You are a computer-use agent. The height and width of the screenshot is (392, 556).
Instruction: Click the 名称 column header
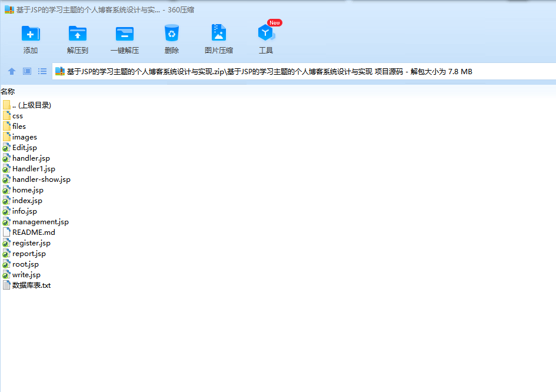click(x=8, y=92)
